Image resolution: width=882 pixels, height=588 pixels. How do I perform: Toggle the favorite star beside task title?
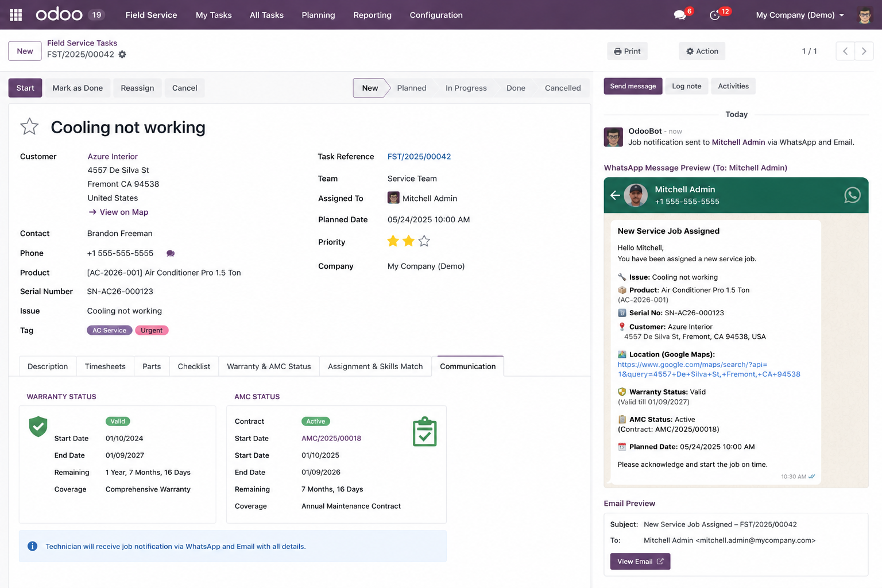point(29,126)
